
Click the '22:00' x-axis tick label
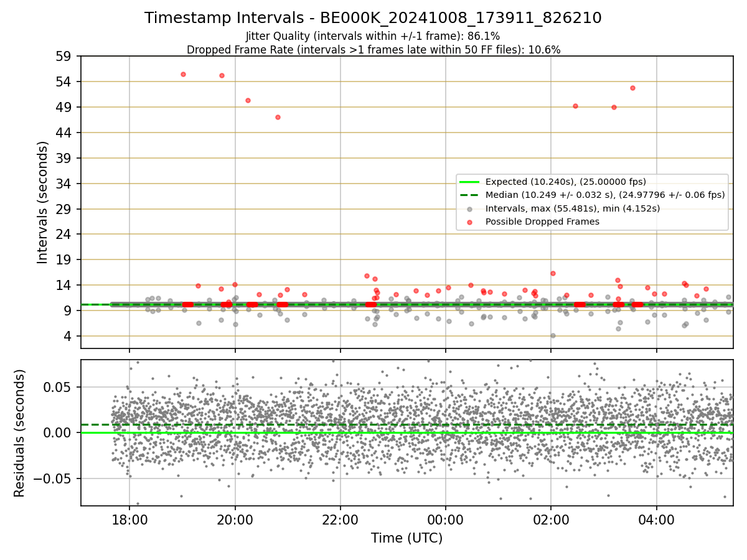coord(341,520)
